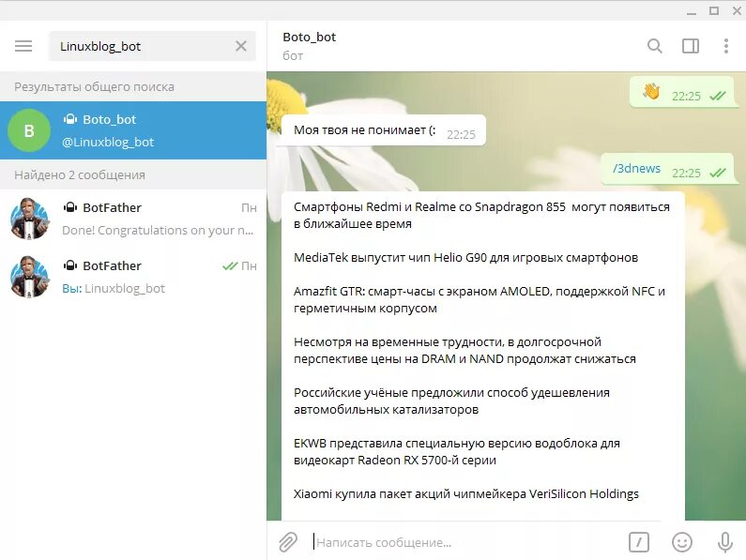
Task: Open the hamburger main menu
Action: pyautogui.click(x=23, y=46)
